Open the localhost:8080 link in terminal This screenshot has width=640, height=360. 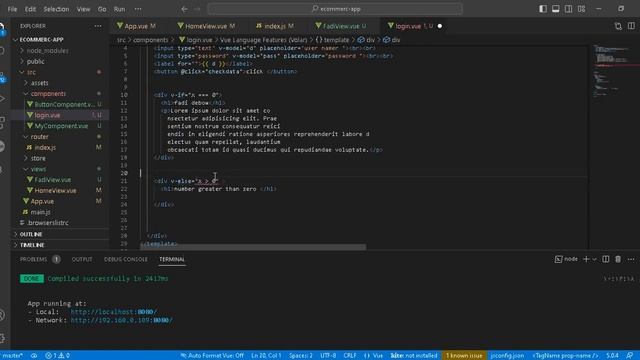(x=113, y=312)
